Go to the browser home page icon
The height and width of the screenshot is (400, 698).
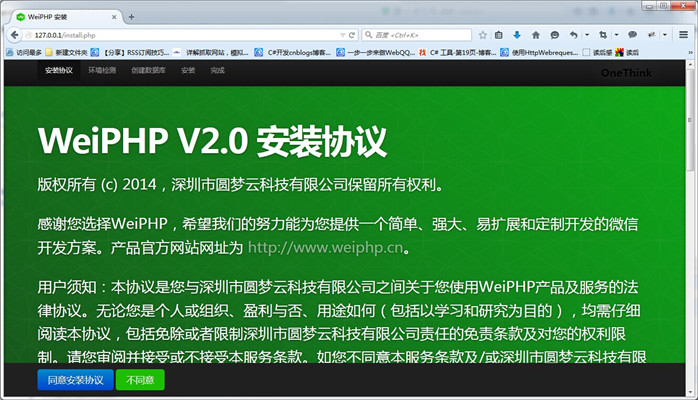(536, 35)
